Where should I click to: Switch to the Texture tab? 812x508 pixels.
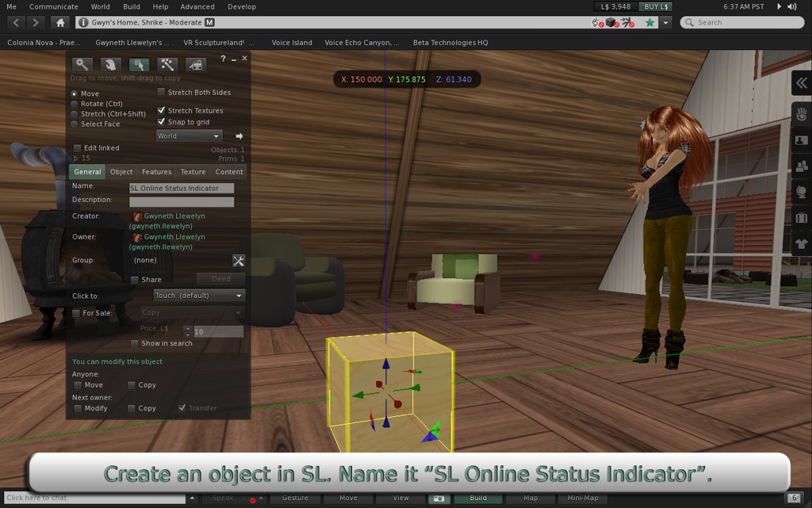tap(193, 172)
